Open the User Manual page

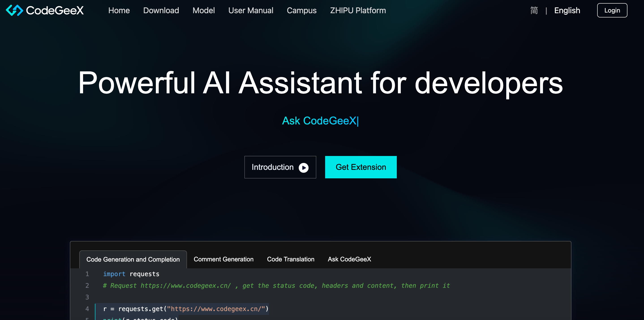click(251, 10)
